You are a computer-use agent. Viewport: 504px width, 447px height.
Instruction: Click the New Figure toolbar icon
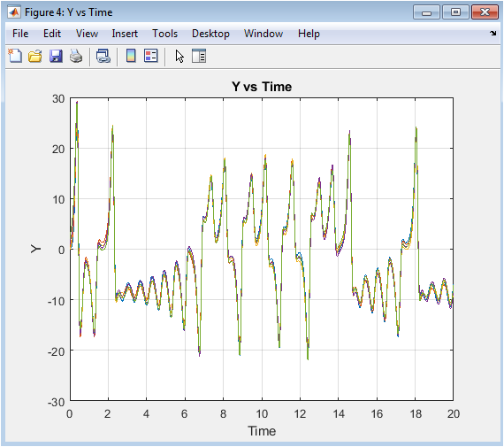15,56
